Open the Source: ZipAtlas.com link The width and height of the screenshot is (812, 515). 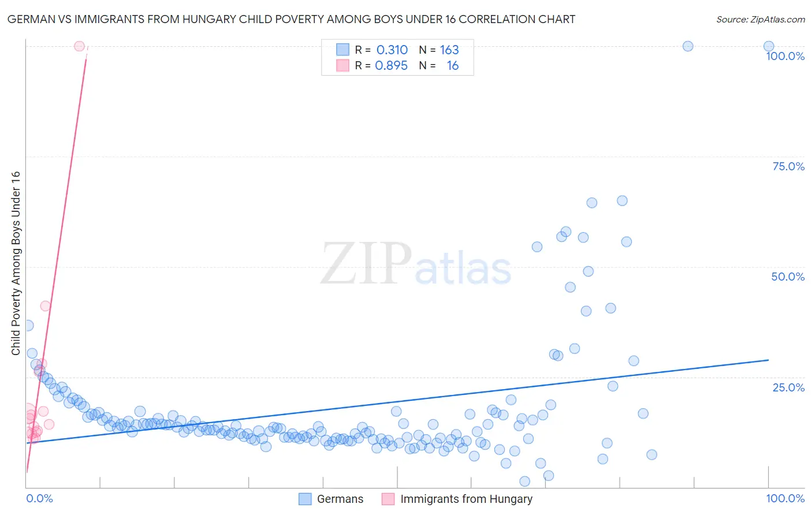(x=761, y=19)
